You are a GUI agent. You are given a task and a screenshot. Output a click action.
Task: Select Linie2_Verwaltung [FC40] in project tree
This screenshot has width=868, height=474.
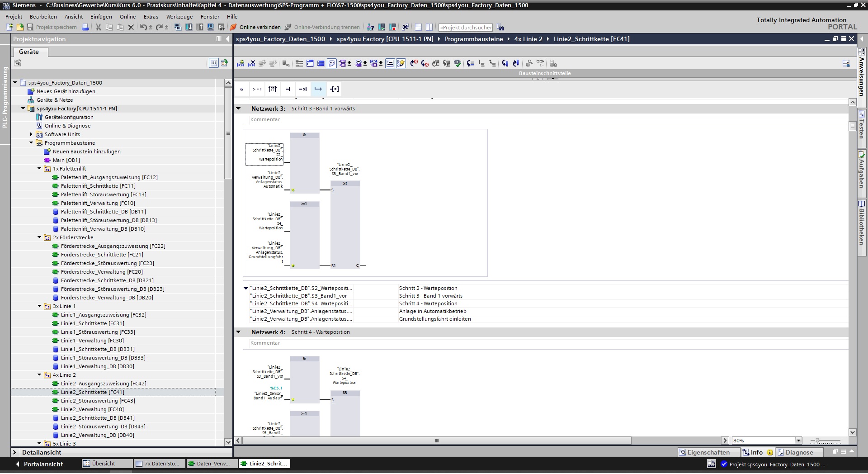[92, 409]
